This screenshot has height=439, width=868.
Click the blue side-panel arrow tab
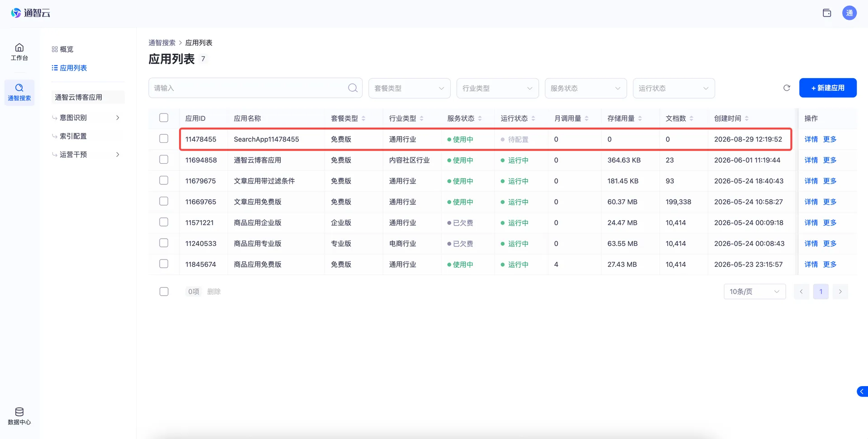coord(862,392)
